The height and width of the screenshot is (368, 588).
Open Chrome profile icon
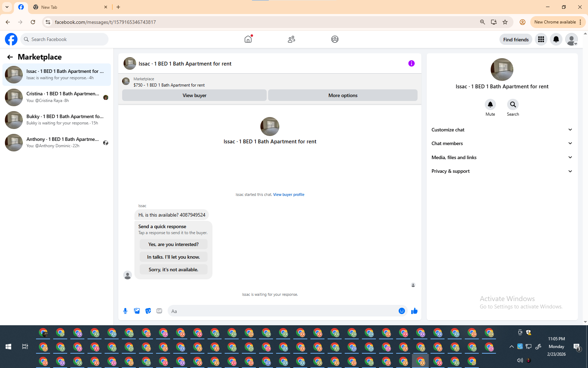pyautogui.click(x=523, y=22)
